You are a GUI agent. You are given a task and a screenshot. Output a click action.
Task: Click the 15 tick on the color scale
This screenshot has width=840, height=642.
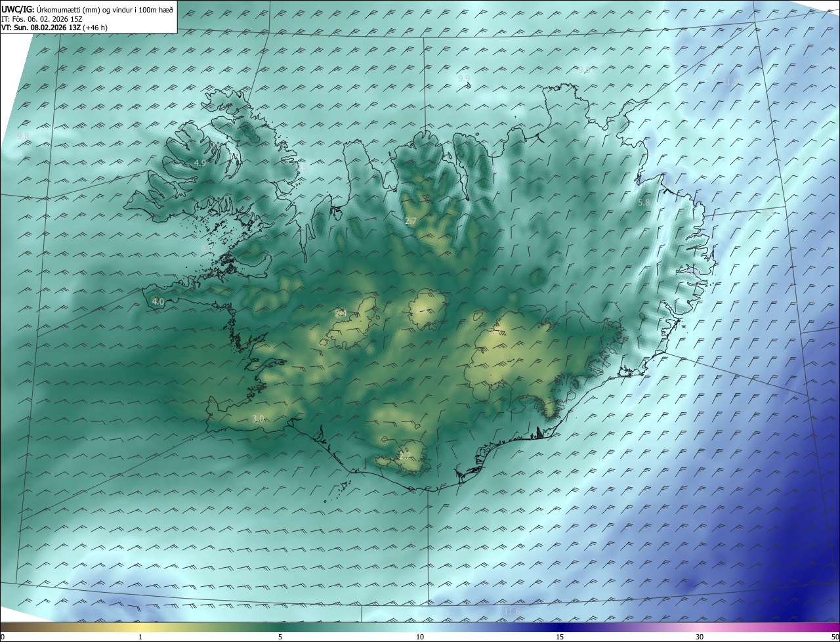click(x=560, y=637)
